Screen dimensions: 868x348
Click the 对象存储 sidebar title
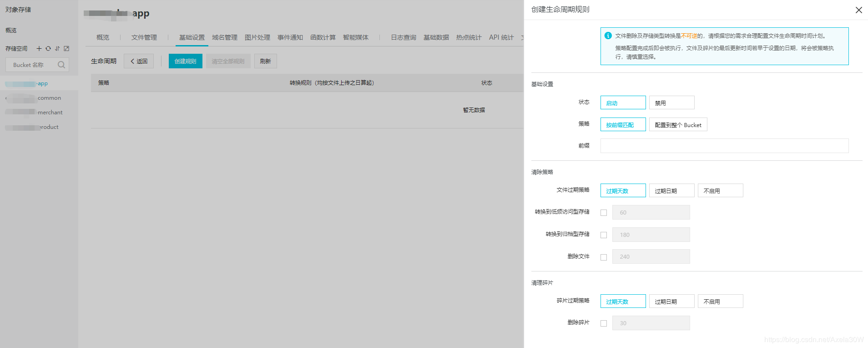click(18, 10)
